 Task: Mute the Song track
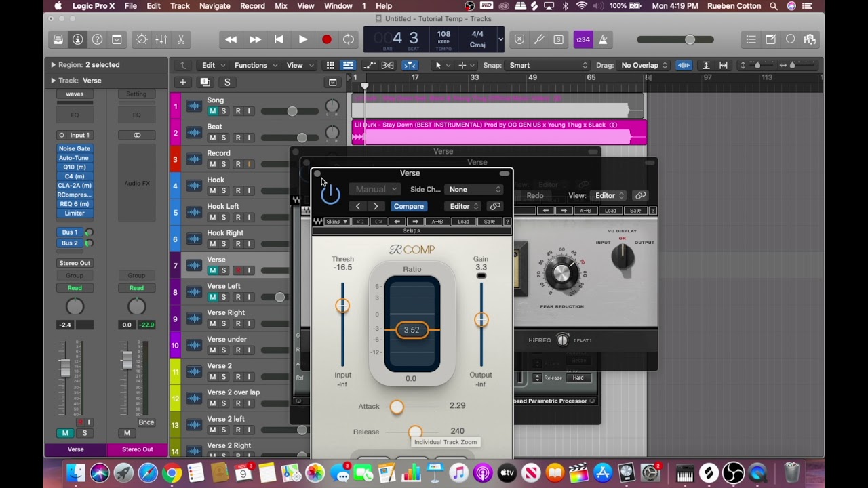click(212, 111)
